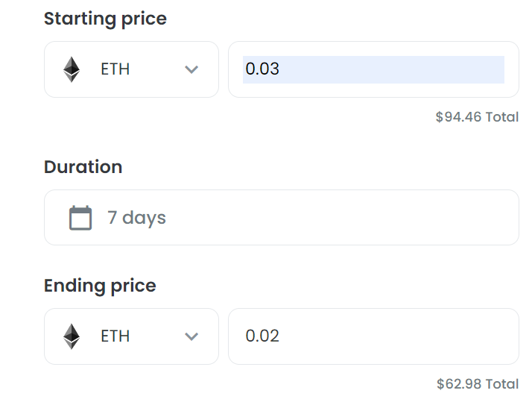This screenshot has height=411, width=532.
Task: Click the calendar icon in Duration
Action: (x=80, y=218)
